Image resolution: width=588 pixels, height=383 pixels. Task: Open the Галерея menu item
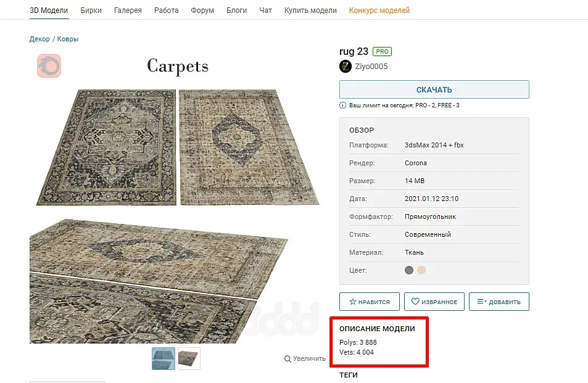coord(128,10)
